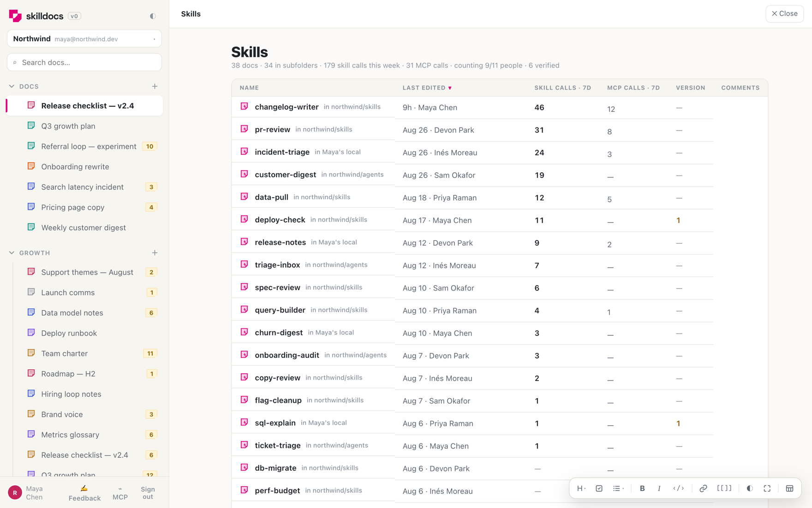812x508 pixels.
Task: Click the deploy-check skill icon
Action: (x=244, y=219)
